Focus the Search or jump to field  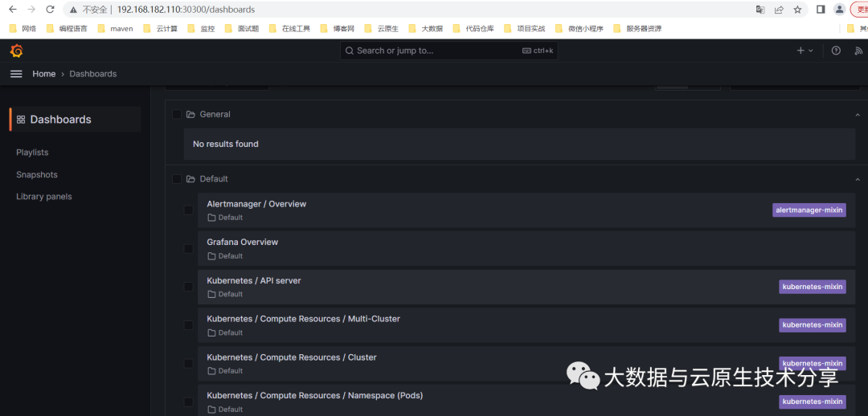pyautogui.click(x=449, y=51)
